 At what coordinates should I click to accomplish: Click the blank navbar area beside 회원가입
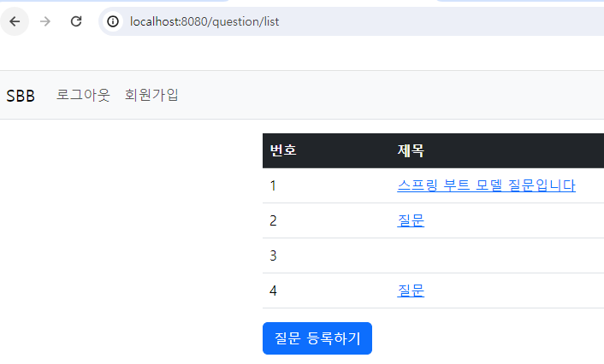pos(391,95)
